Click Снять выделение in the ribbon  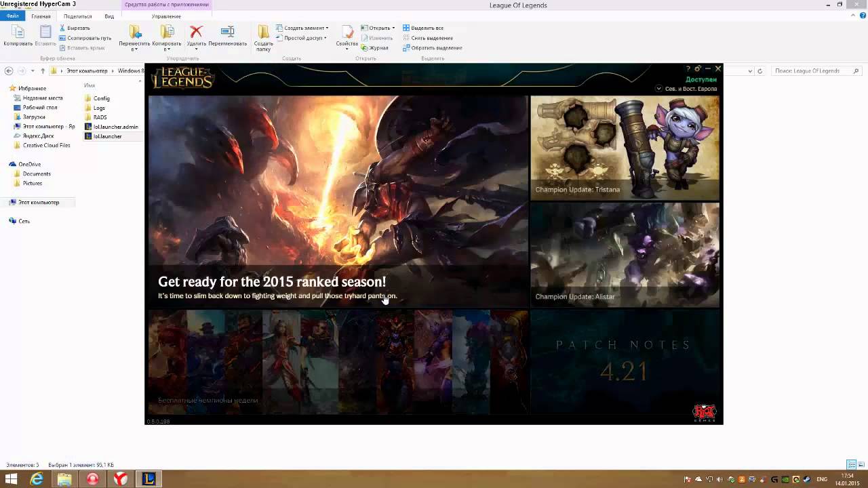coord(427,38)
